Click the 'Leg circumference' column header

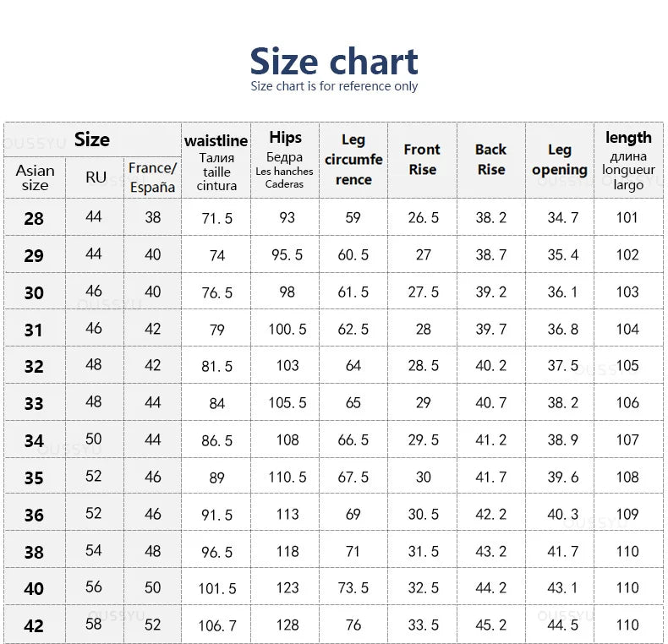(x=353, y=159)
